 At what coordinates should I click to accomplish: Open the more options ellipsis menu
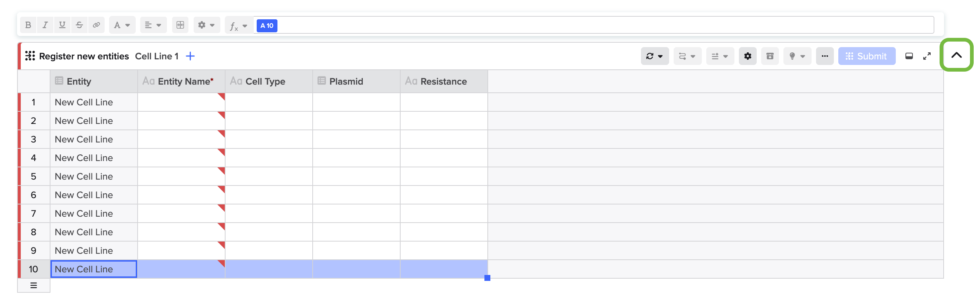click(x=825, y=56)
